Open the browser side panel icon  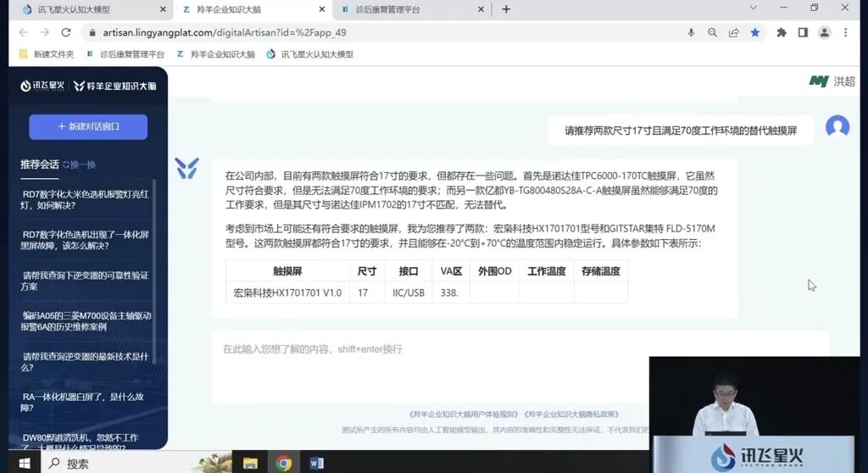[803, 33]
